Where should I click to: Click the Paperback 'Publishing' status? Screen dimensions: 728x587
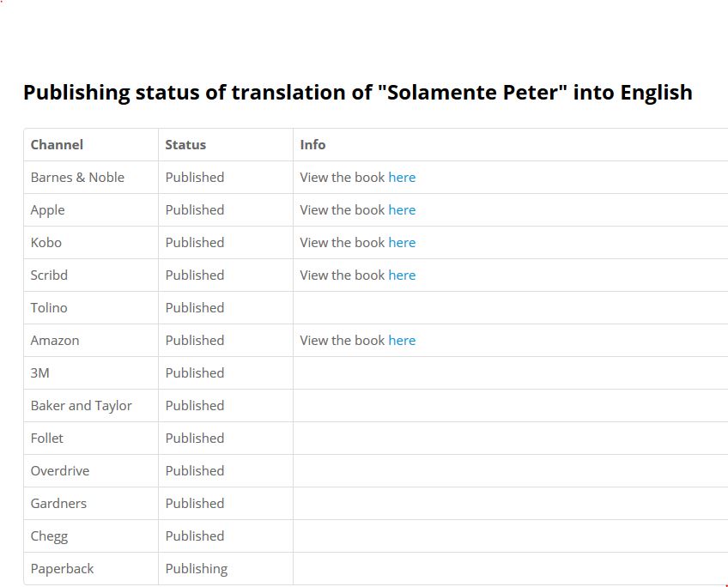[x=197, y=569]
